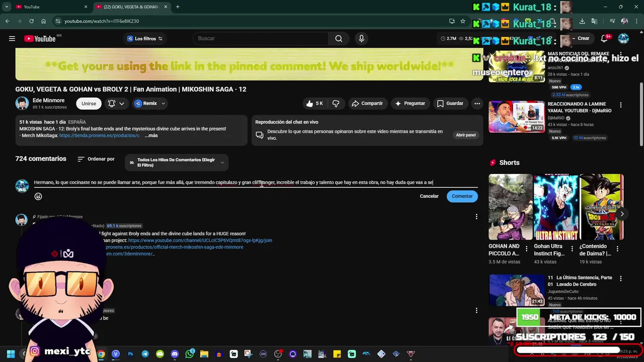Click the browser address bar URL
Image resolution: width=644 pixels, height=362 pixels.
tap(102, 21)
